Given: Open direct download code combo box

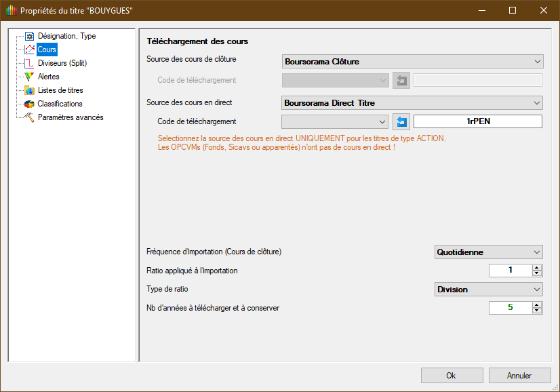Looking at the screenshot, I should [335, 121].
